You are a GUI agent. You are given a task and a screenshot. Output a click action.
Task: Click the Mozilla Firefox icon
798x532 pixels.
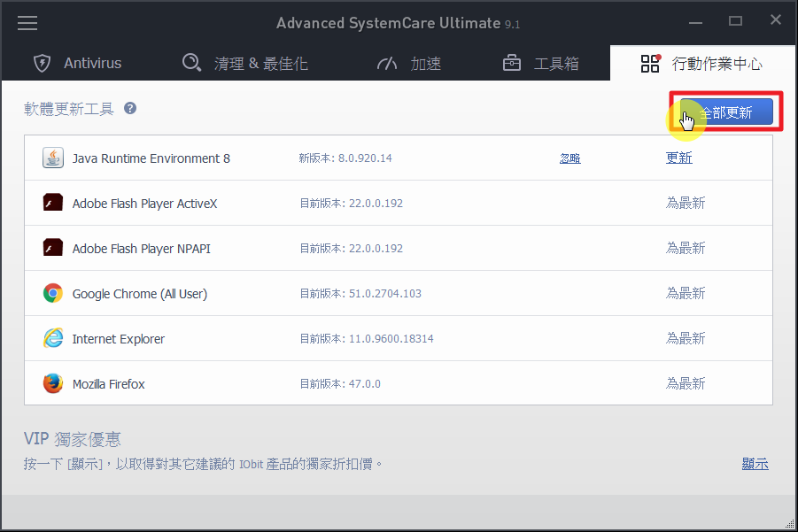53,384
